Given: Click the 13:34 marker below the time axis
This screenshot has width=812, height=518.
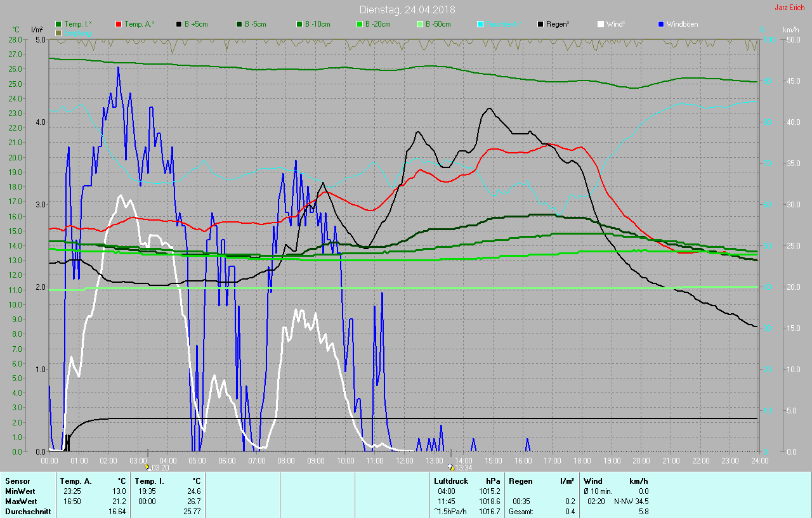Looking at the screenshot, I should 461,468.
